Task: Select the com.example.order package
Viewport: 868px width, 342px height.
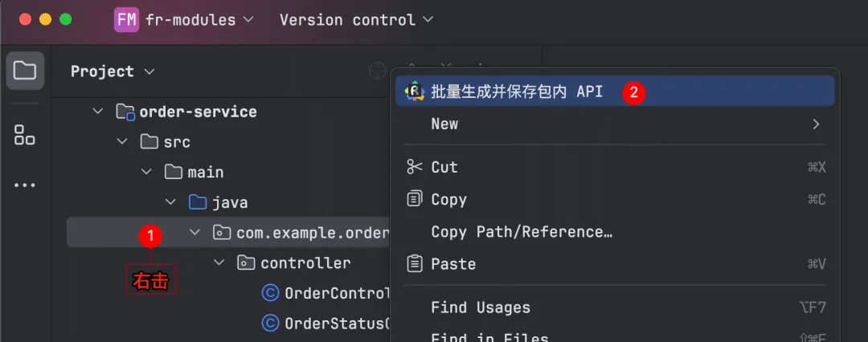Action: [x=313, y=233]
